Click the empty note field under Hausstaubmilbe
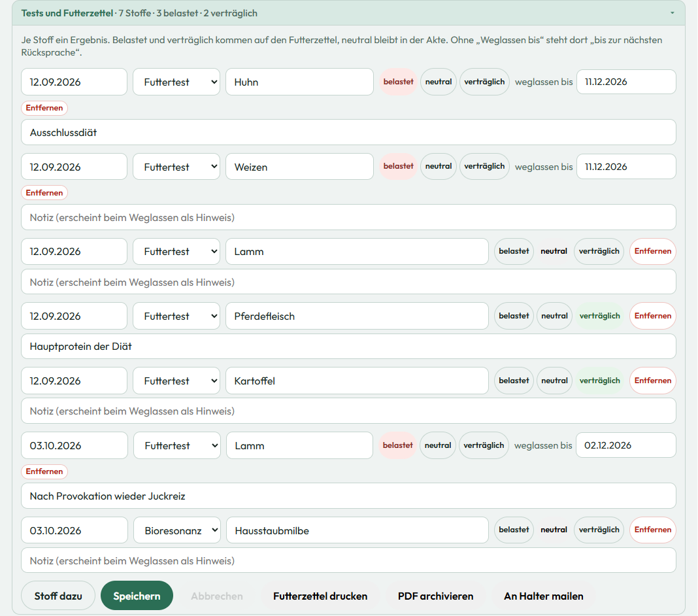The height and width of the screenshot is (616, 698). (x=348, y=560)
